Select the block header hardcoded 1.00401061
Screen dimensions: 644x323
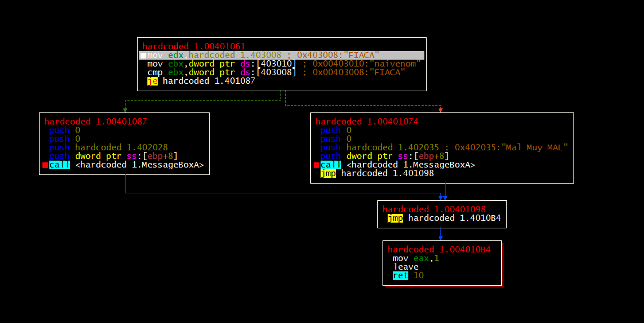point(194,46)
